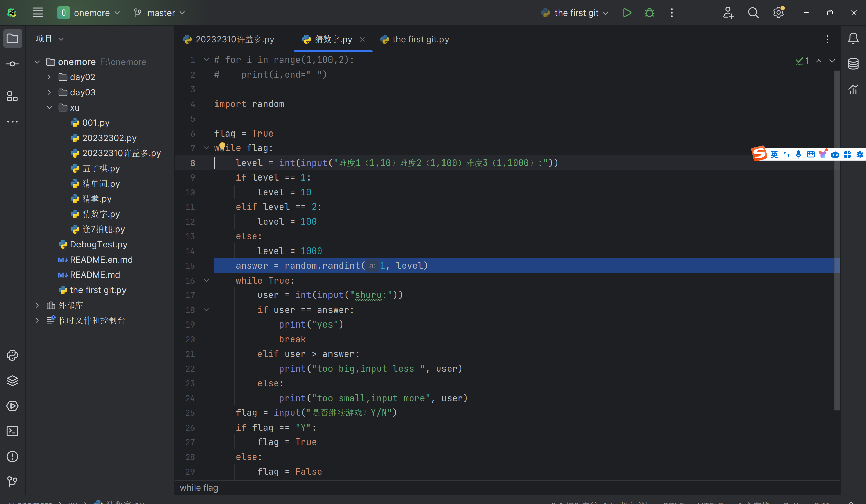Expand the day02 folder
The image size is (866, 504).
point(49,77)
